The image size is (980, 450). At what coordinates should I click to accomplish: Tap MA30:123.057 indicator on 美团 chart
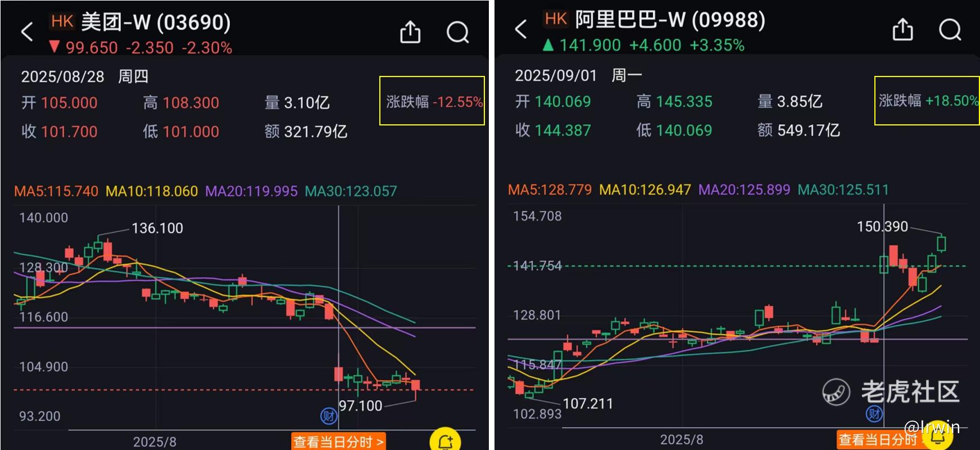351,191
